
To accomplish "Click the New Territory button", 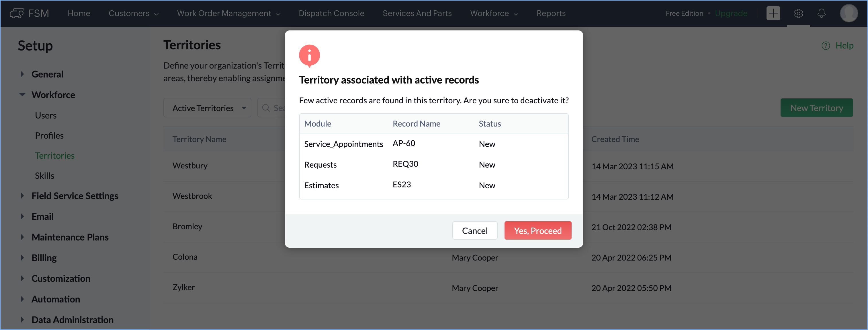I will (816, 108).
